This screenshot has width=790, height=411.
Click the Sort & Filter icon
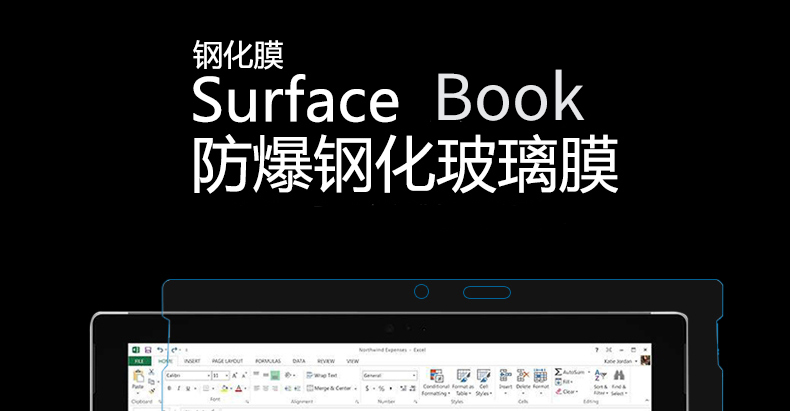pyautogui.click(x=600, y=378)
